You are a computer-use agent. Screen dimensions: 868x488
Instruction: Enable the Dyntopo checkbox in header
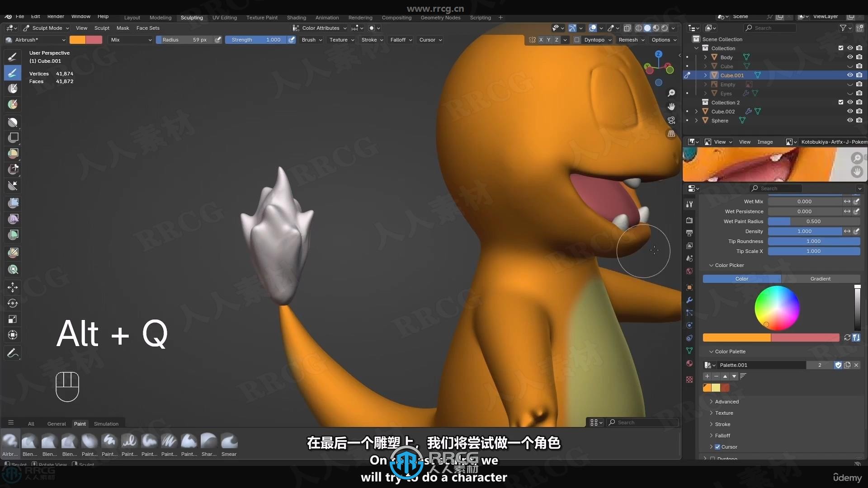pyautogui.click(x=577, y=40)
